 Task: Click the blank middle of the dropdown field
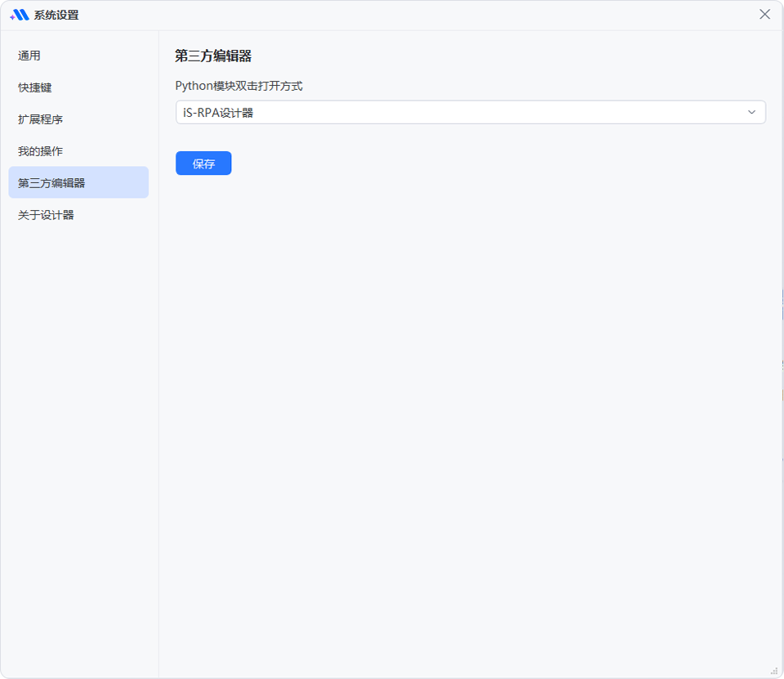[490, 113]
